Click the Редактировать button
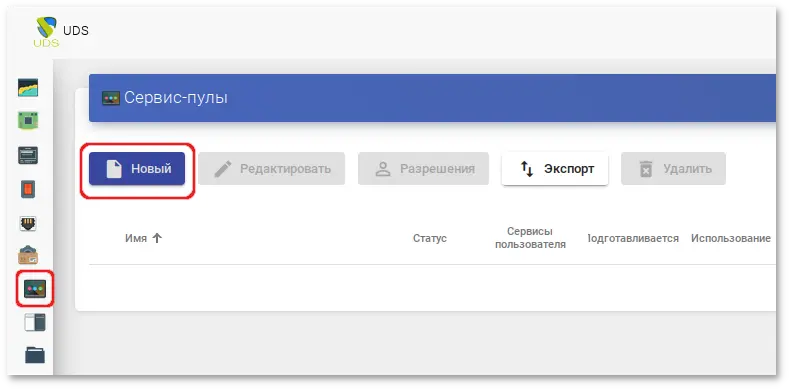The width and height of the screenshot is (789, 389). click(271, 169)
